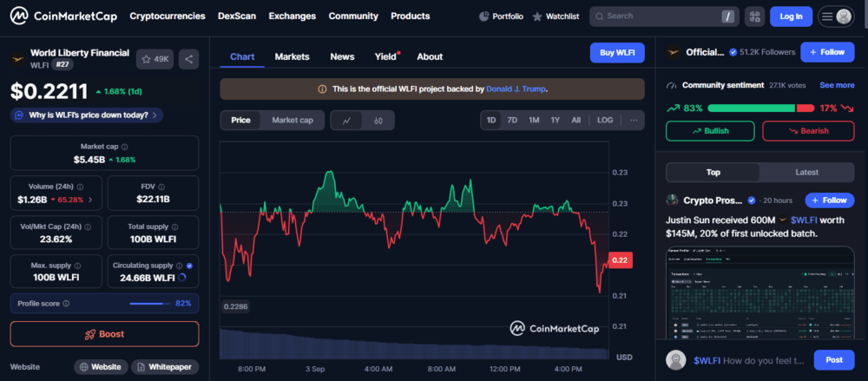The image size is (868, 381).
Task: Click the Boost button
Action: click(104, 334)
